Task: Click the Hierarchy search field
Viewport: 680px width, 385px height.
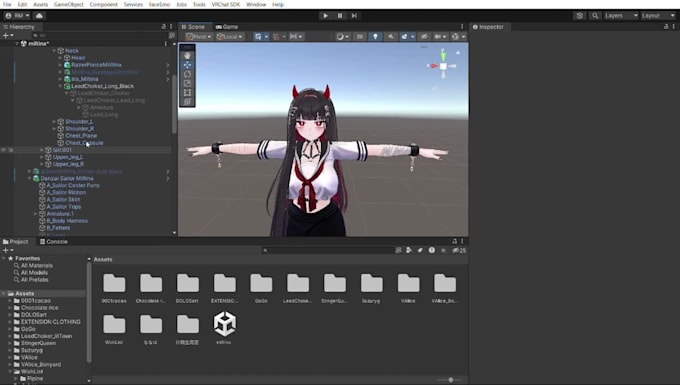Action: [x=100, y=36]
